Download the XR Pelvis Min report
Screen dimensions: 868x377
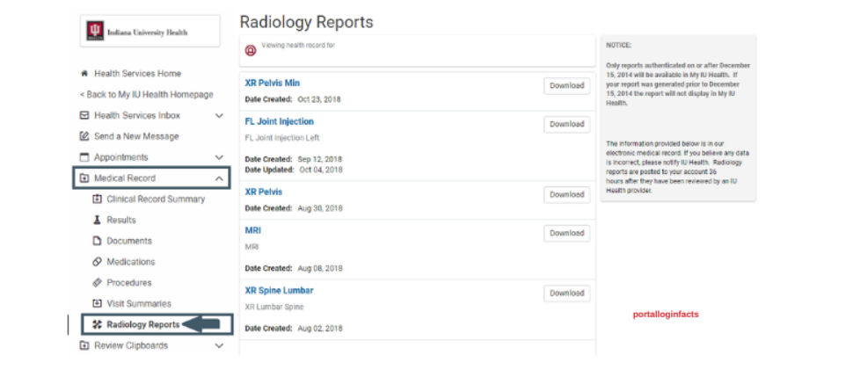(567, 86)
